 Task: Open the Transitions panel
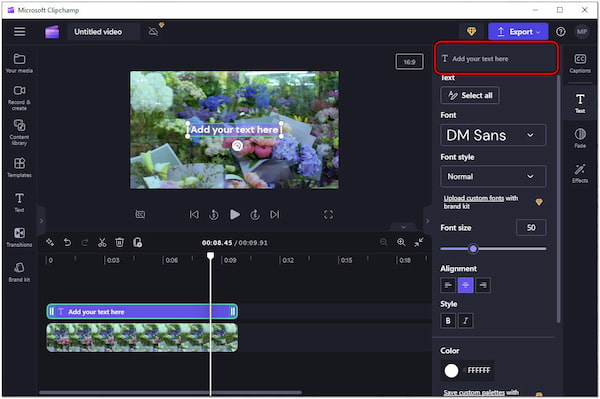coord(19,237)
